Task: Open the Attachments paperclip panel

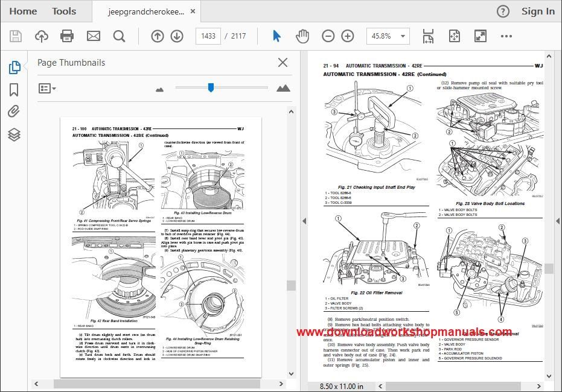Action: point(14,112)
